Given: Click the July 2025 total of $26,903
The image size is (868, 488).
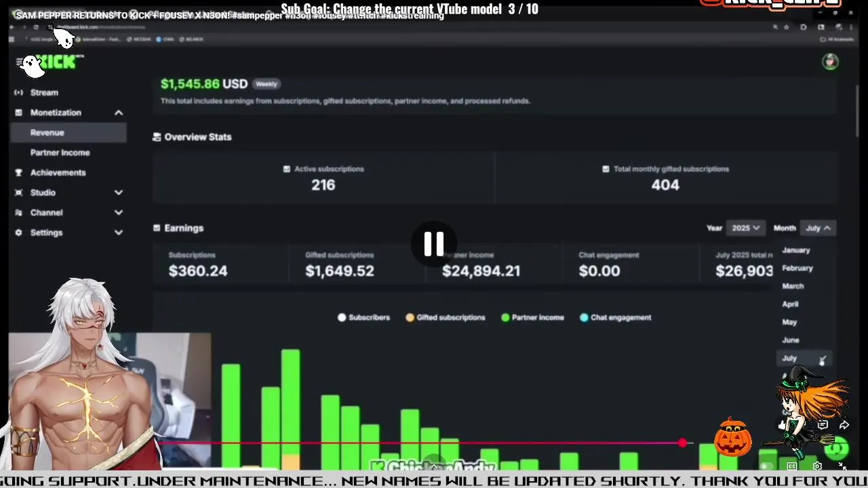Looking at the screenshot, I should [744, 271].
